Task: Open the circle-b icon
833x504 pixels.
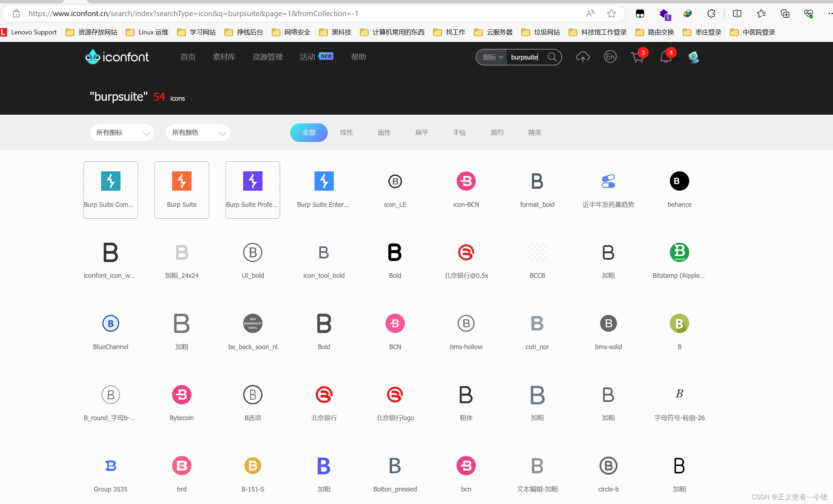Action: pyautogui.click(x=609, y=466)
